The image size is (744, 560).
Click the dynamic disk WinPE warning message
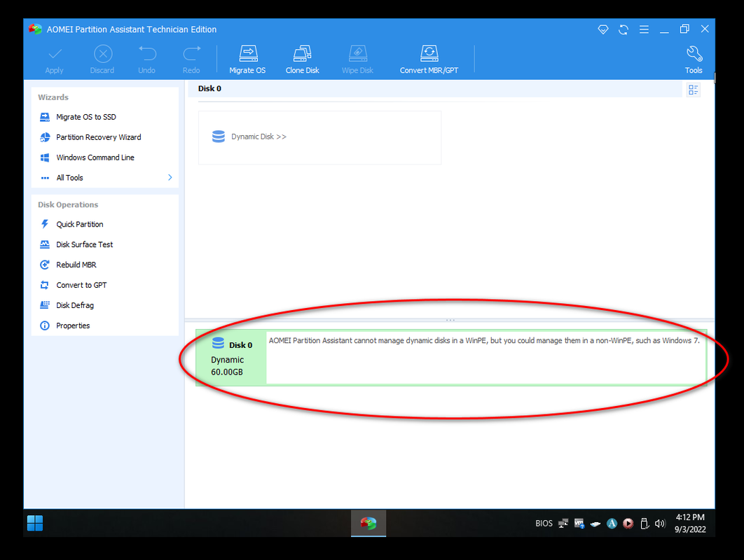click(x=484, y=340)
